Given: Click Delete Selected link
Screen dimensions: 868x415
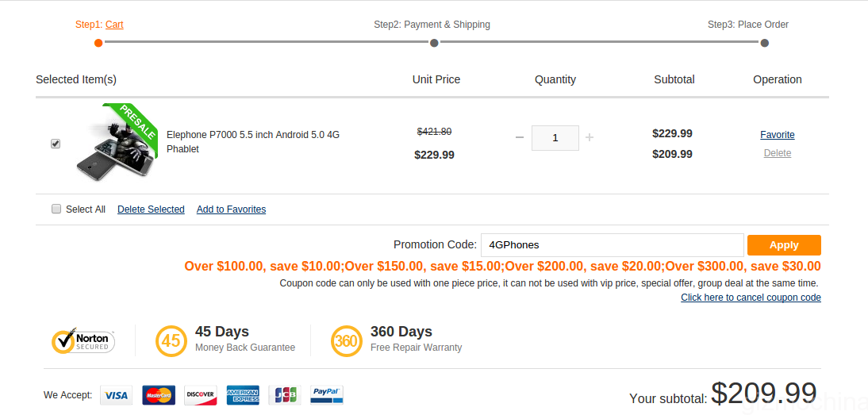Looking at the screenshot, I should 151,209.
